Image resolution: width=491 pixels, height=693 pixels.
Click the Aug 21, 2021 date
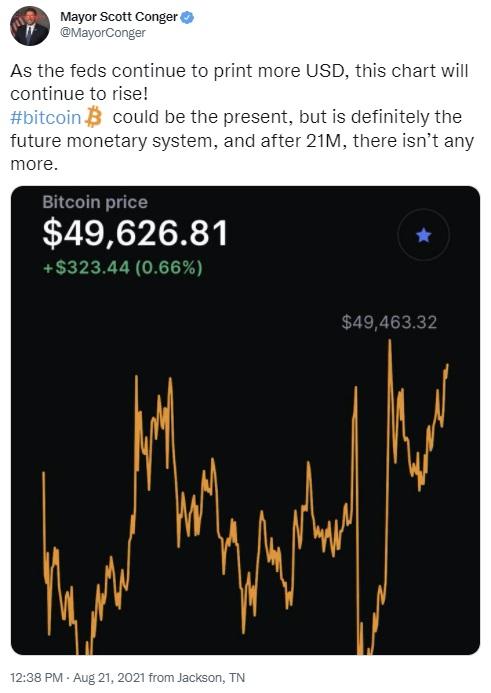pos(109,678)
